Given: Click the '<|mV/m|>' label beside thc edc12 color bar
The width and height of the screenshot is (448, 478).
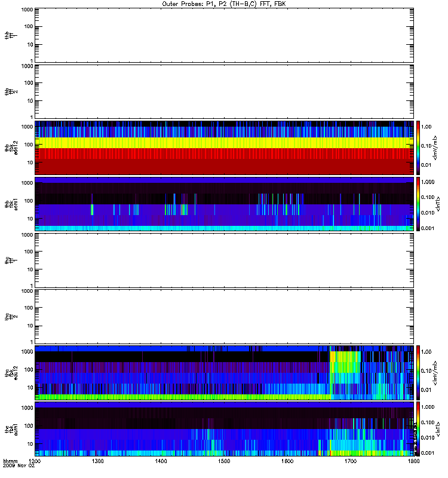Looking at the screenshot, I should [x=435, y=373].
